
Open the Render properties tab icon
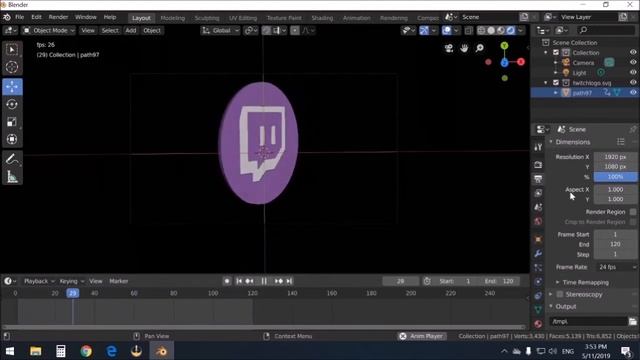point(538,165)
